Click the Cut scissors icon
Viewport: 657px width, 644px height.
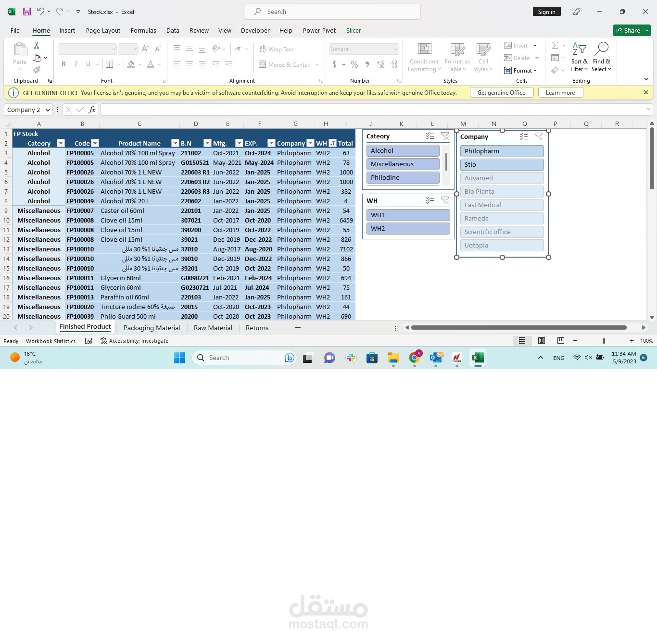click(x=37, y=45)
